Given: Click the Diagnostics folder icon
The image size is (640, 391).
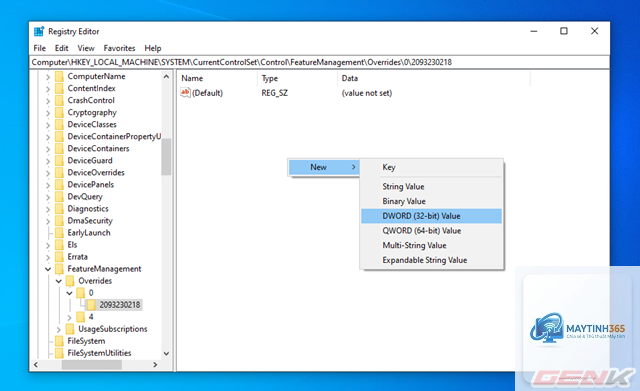Looking at the screenshot, I should tap(59, 209).
